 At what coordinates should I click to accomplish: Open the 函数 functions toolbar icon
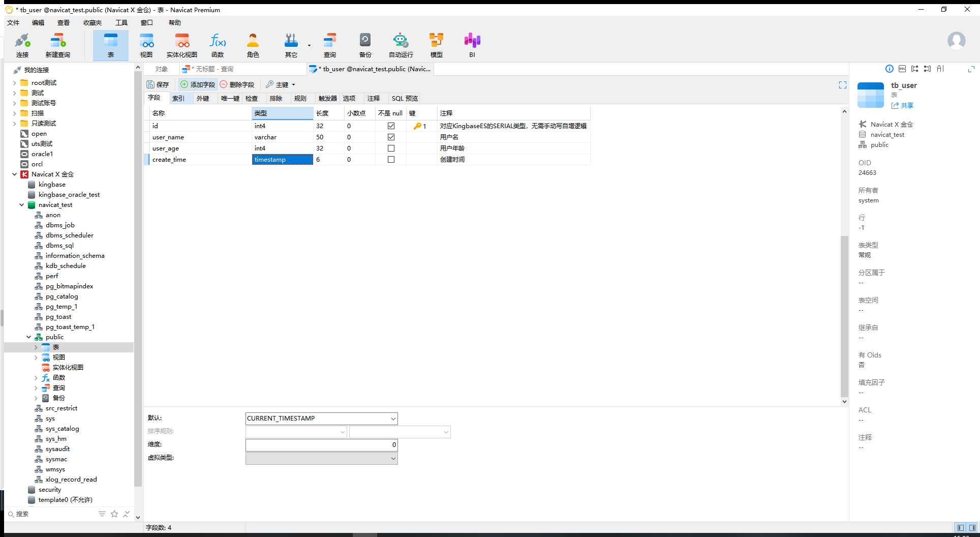pos(218,45)
